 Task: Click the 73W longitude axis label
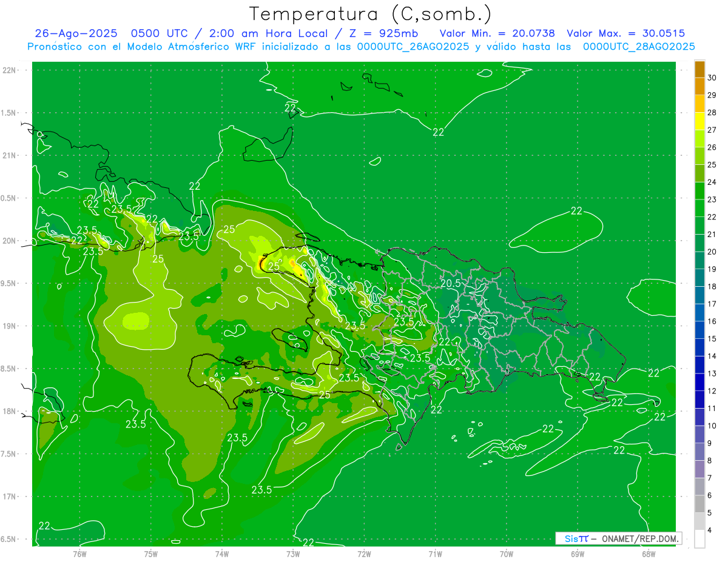click(293, 554)
